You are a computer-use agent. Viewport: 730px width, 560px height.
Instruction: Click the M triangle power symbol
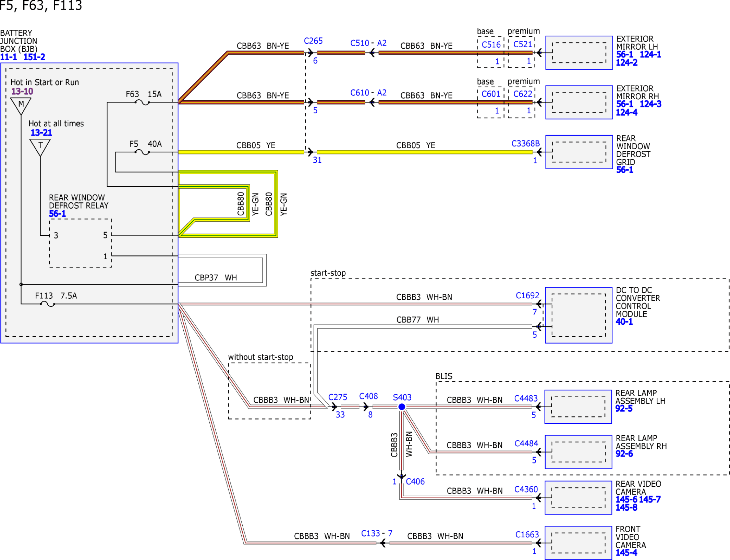pyautogui.click(x=21, y=106)
